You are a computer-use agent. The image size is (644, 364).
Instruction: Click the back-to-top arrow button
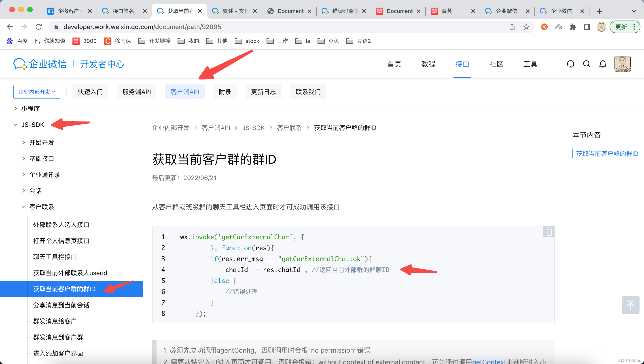click(x=630, y=305)
